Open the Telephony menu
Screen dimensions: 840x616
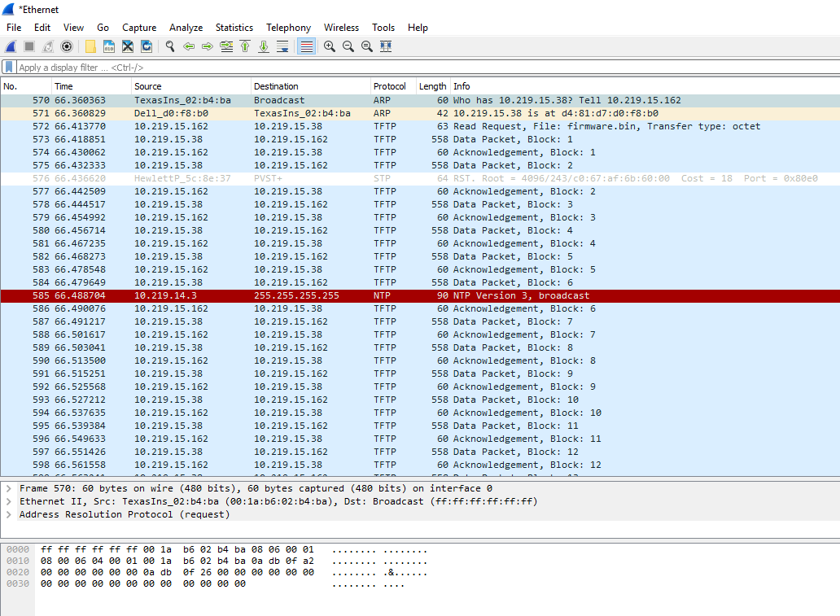point(288,28)
